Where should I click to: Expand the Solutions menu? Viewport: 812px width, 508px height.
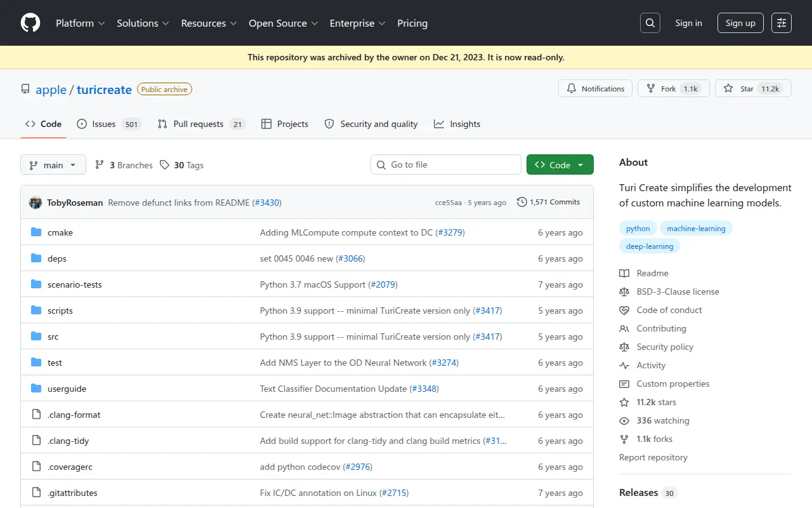coord(143,23)
